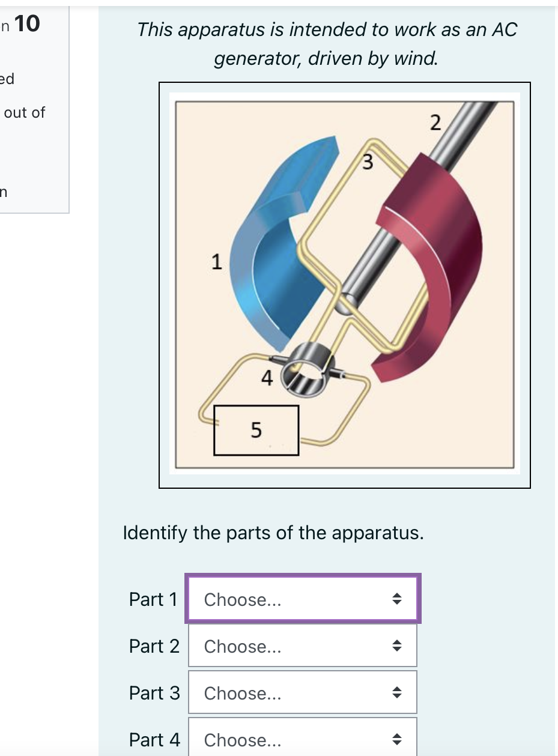The image size is (558, 756).
Task: Click the Part 1 label text
Action: (x=153, y=599)
